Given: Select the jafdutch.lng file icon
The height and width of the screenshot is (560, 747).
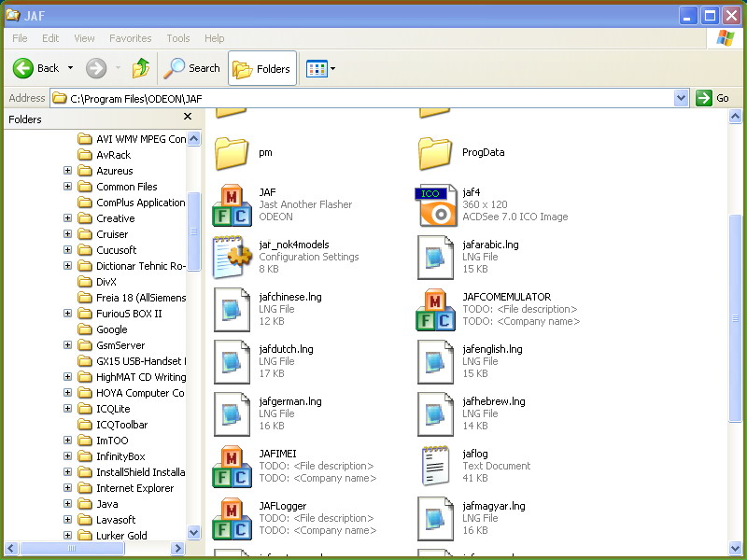Looking at the screenshot, I should click(232, 362).
